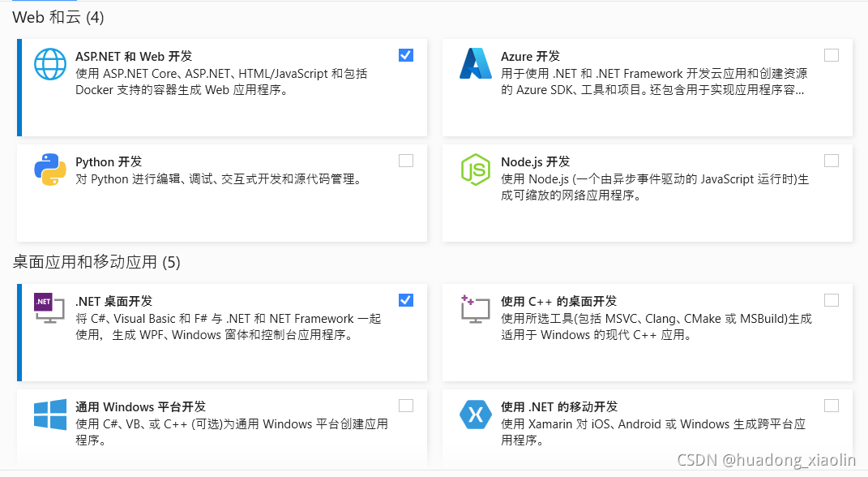The width and height of the screenshot is (868, 477).
Task: Click the 桌面应用和移动应用 (5) section heading
Action: 96,262
